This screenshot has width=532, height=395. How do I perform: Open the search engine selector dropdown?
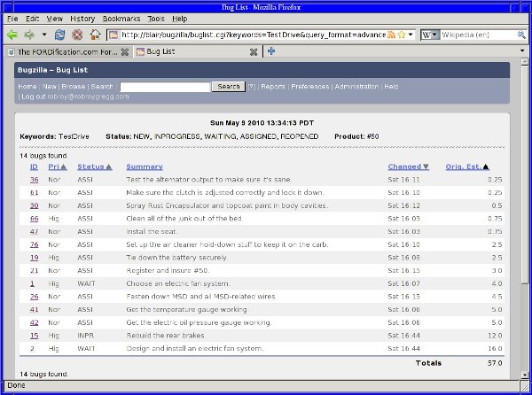[430, 35]
